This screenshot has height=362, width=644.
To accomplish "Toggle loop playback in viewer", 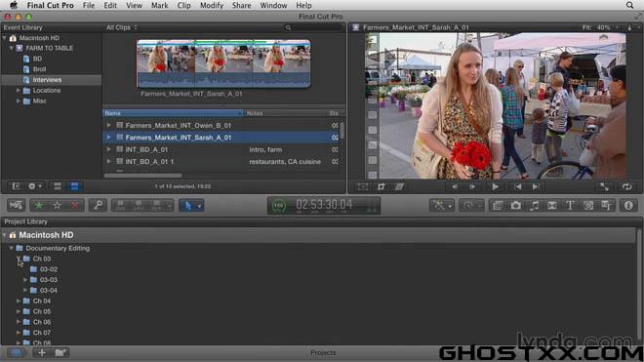I will click(x=626, y=187).
